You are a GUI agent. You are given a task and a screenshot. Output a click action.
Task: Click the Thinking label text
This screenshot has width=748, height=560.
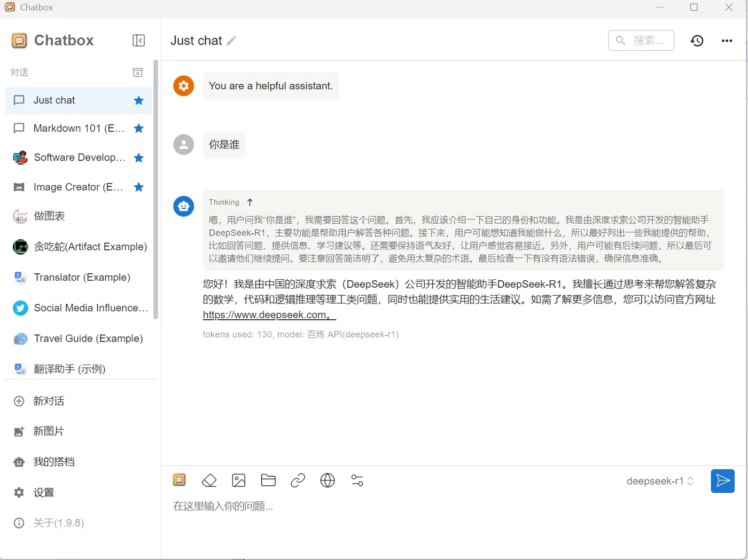pos(224,202)
